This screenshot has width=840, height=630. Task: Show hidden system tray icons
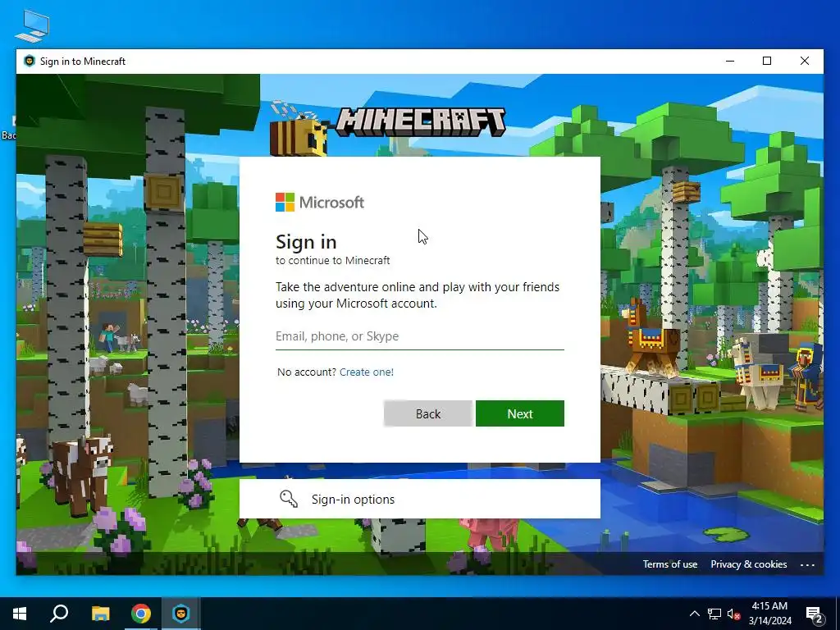694,614
